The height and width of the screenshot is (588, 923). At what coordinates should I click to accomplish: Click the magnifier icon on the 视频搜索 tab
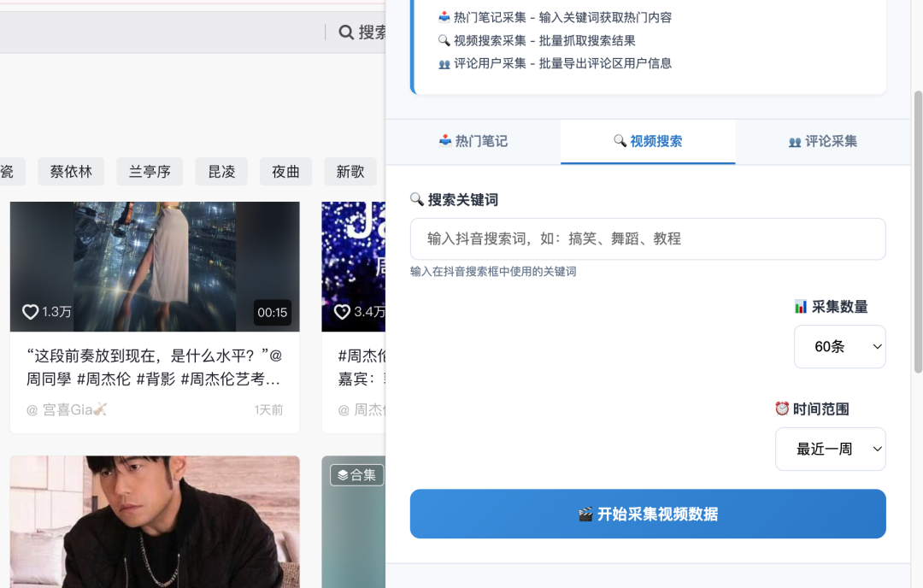click(620, 141)
